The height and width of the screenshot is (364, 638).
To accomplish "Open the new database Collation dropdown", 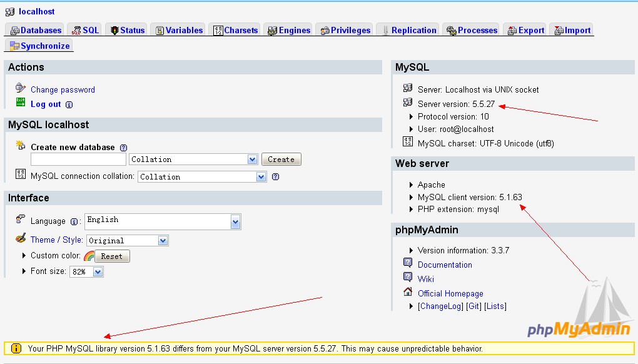I will (x=193, y=159).
